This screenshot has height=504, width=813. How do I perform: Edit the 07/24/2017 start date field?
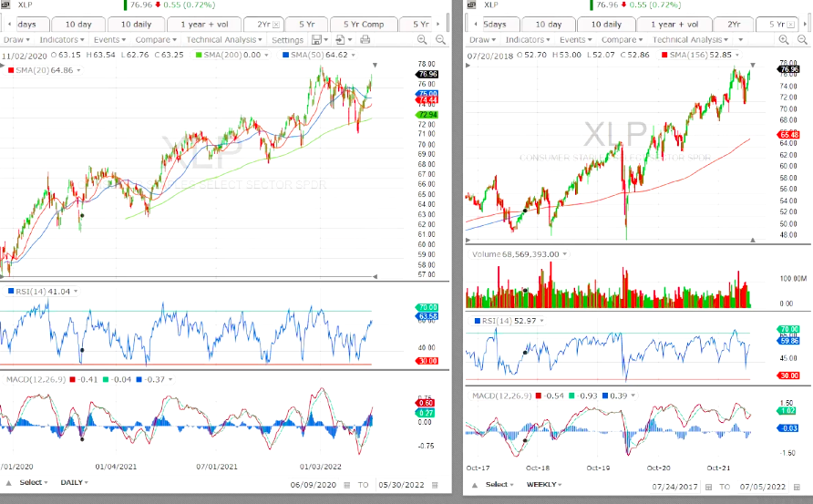point(674,487)
